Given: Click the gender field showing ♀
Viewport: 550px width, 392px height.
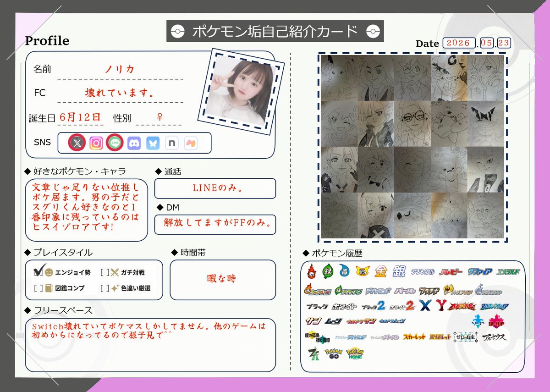Looking at the screenshot, I should (x=159, y=117).
